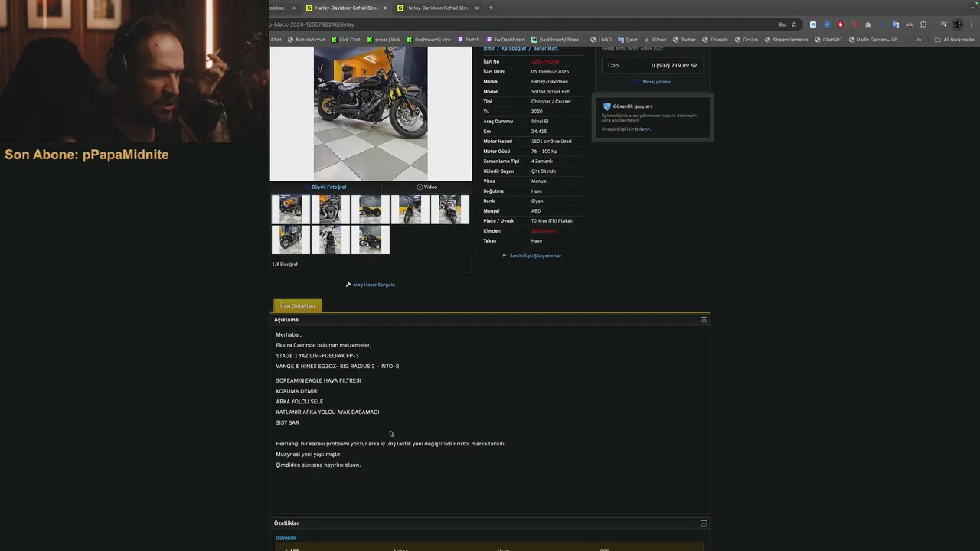Click the main motorcycle photo
980x551 pixels.
point(371,113)
